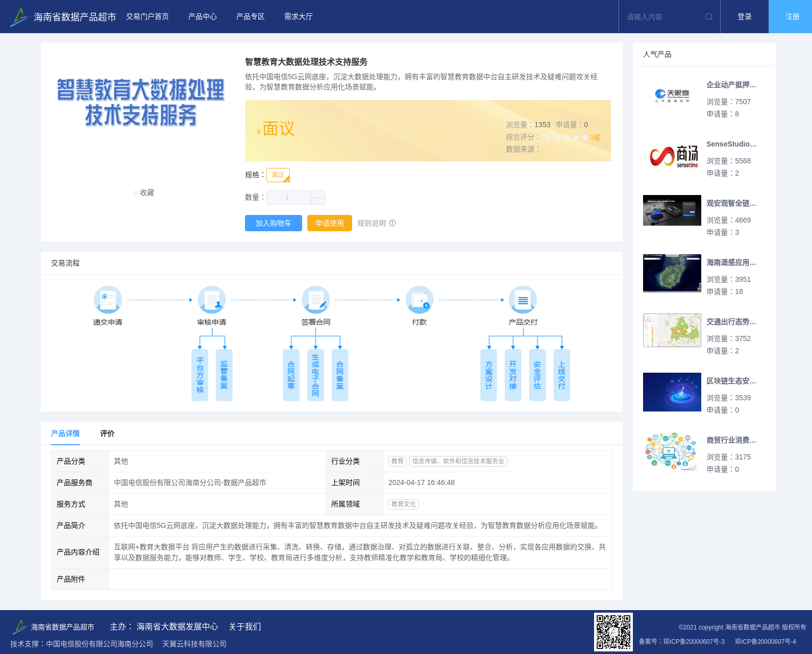Click the 递交申请 process step icon

coord(108,300)
